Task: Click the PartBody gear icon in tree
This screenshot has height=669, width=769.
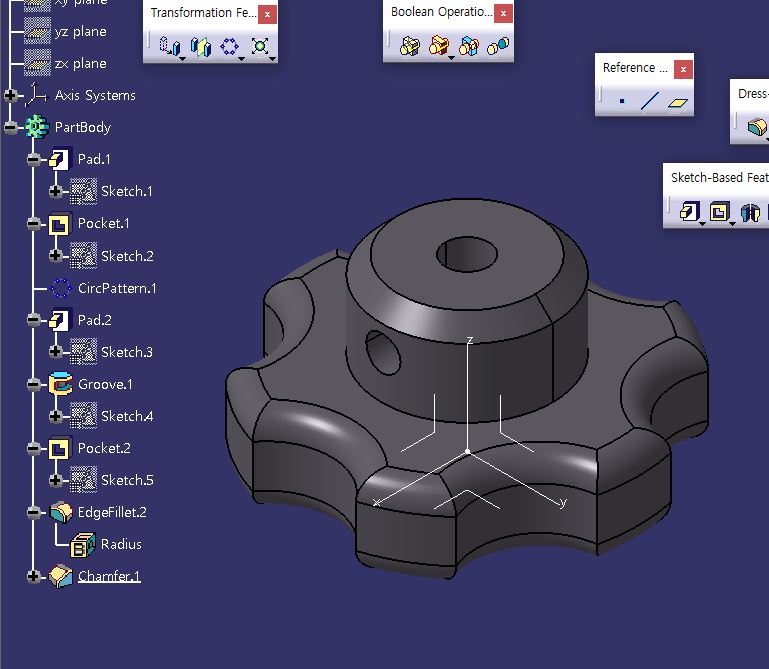Action: 37,127
